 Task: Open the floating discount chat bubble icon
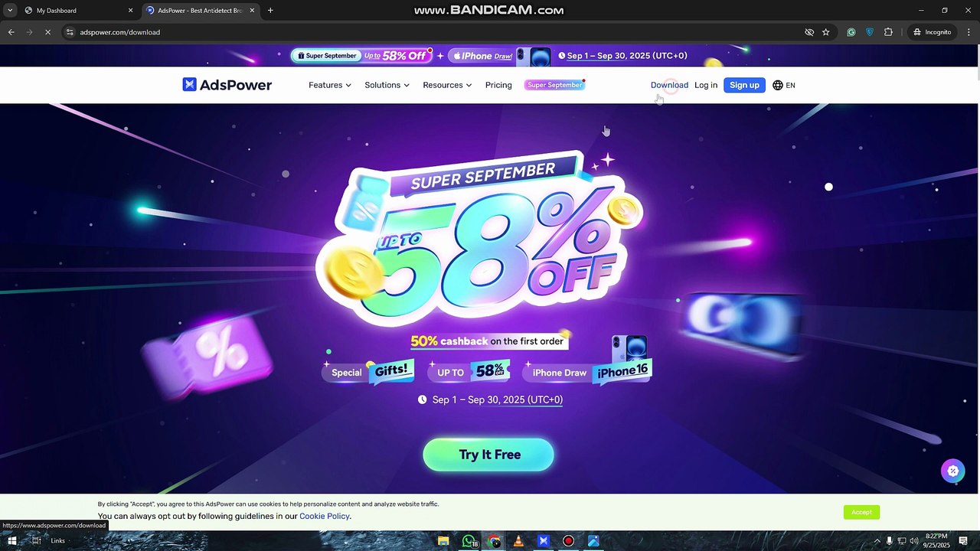[952, 471]
